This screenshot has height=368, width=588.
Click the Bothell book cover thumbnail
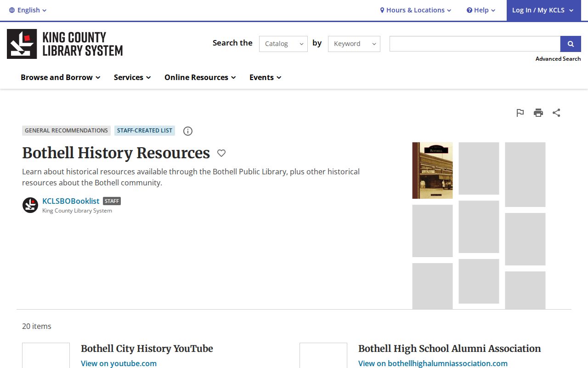[x=432, y=170]
